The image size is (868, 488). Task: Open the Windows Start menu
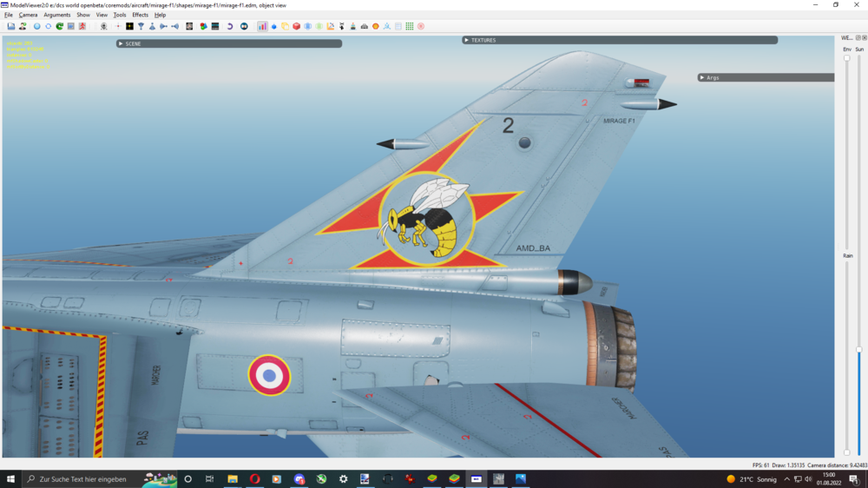[10, 479]
